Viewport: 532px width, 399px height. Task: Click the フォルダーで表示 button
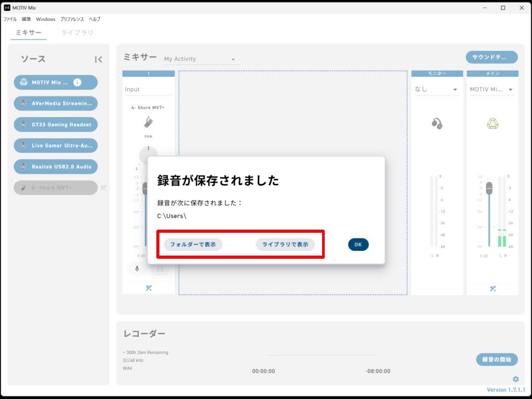(x=193, y=244)
